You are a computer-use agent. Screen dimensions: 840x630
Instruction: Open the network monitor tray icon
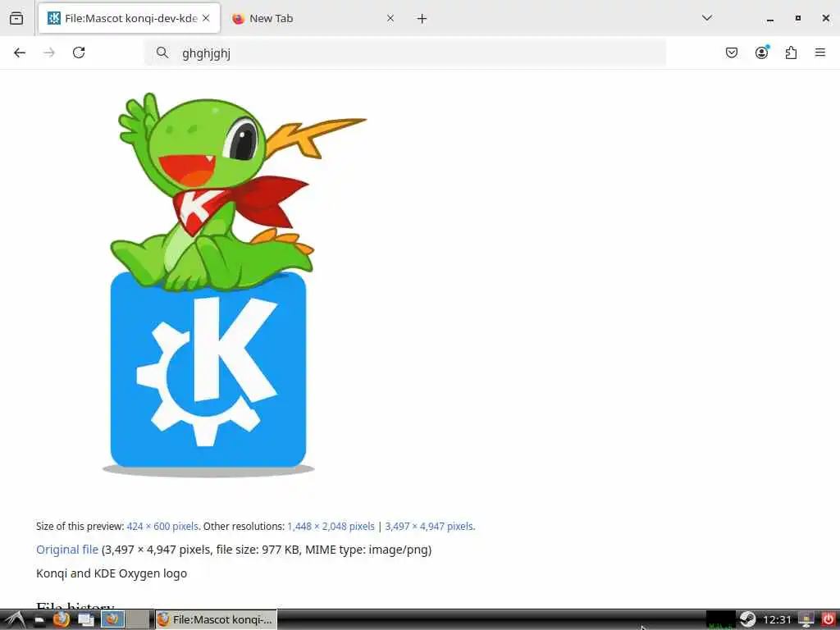806,620
